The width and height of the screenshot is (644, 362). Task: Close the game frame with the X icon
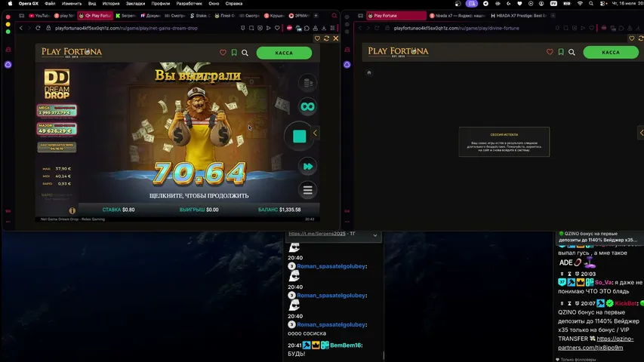[335, 38]
